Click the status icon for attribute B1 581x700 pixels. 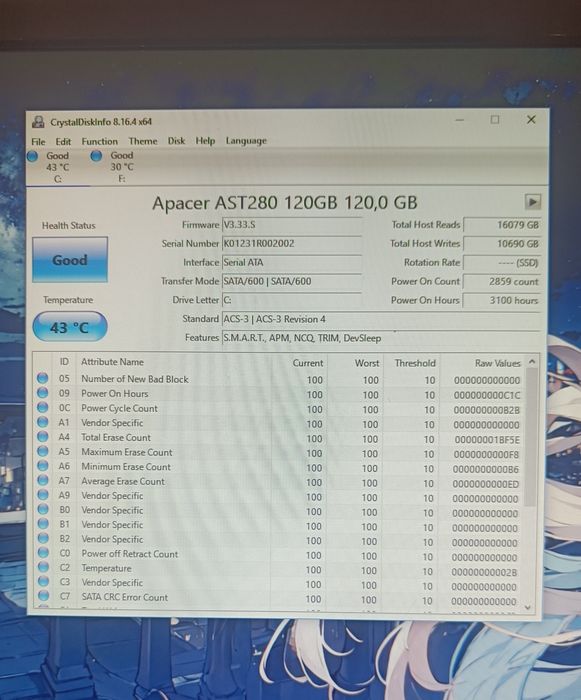click(43, 524)
